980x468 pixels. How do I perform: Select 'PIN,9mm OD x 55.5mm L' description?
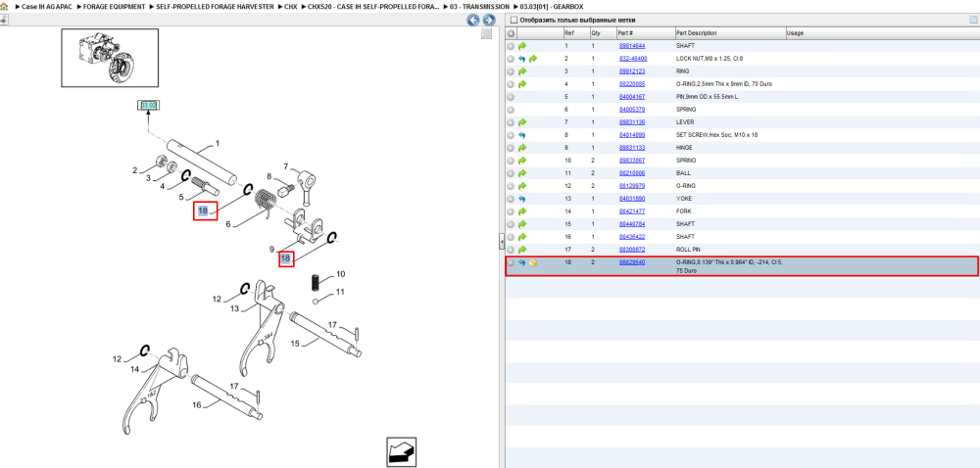click(x=709, y=97)
